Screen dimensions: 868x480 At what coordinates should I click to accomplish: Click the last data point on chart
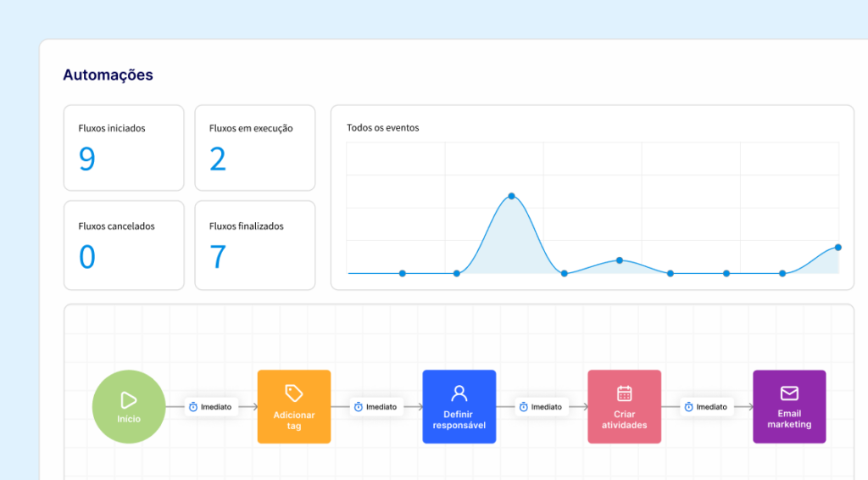point(837,248)
